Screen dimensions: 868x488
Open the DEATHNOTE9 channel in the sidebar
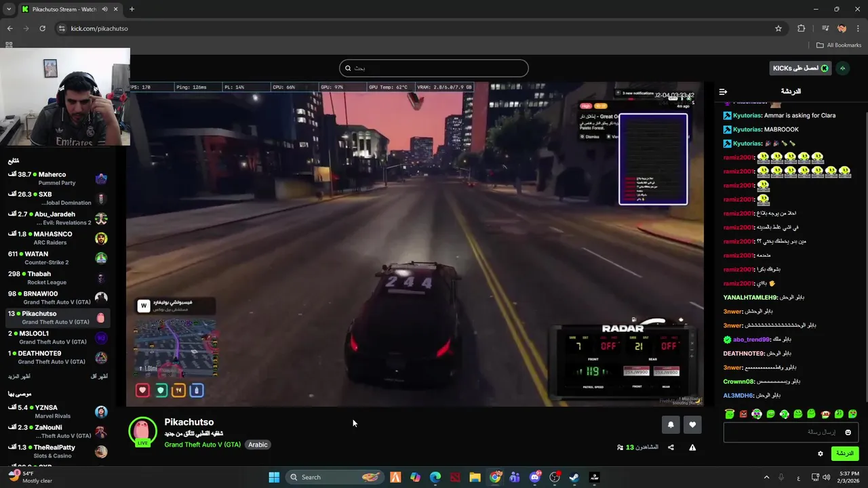(57, 357)
